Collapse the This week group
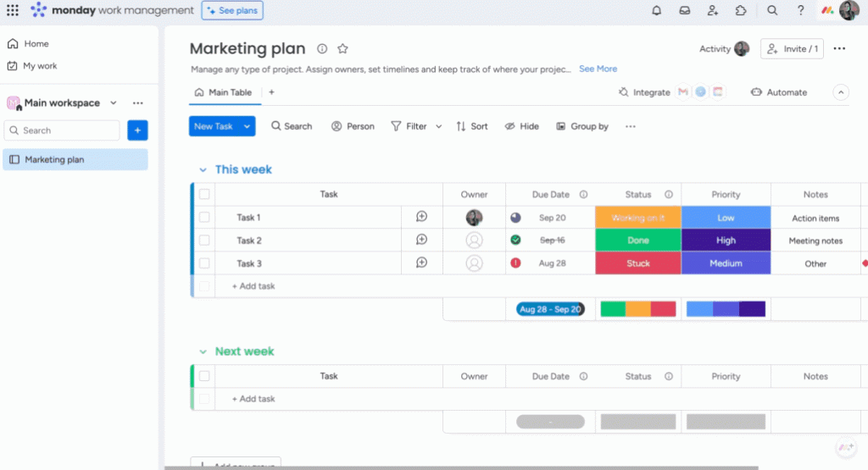The image size is (868, 470). click(203, 170)
